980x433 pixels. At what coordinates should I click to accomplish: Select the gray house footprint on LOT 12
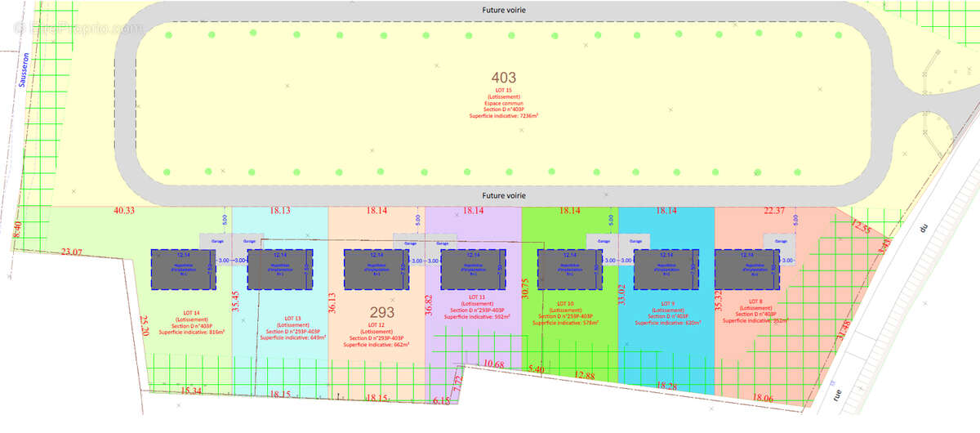[x=376, y=269]
